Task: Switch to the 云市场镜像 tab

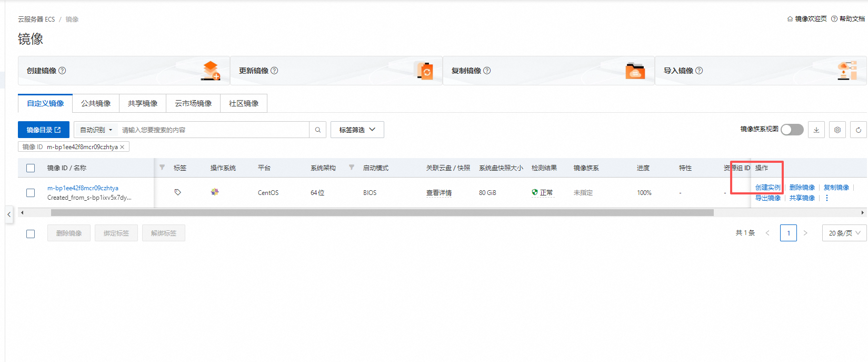Action: coord(193,103)
